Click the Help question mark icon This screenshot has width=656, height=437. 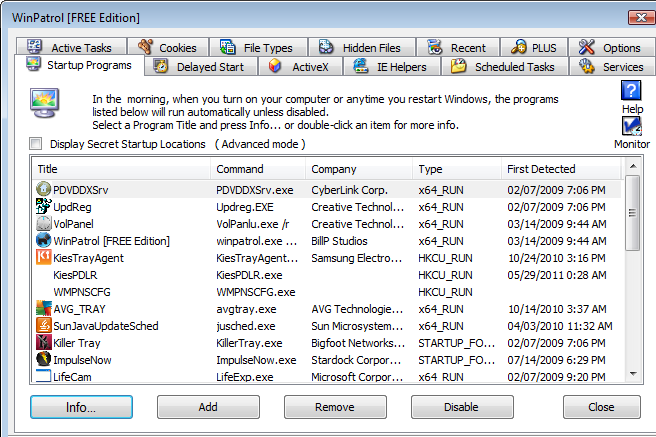click(632, 92)
